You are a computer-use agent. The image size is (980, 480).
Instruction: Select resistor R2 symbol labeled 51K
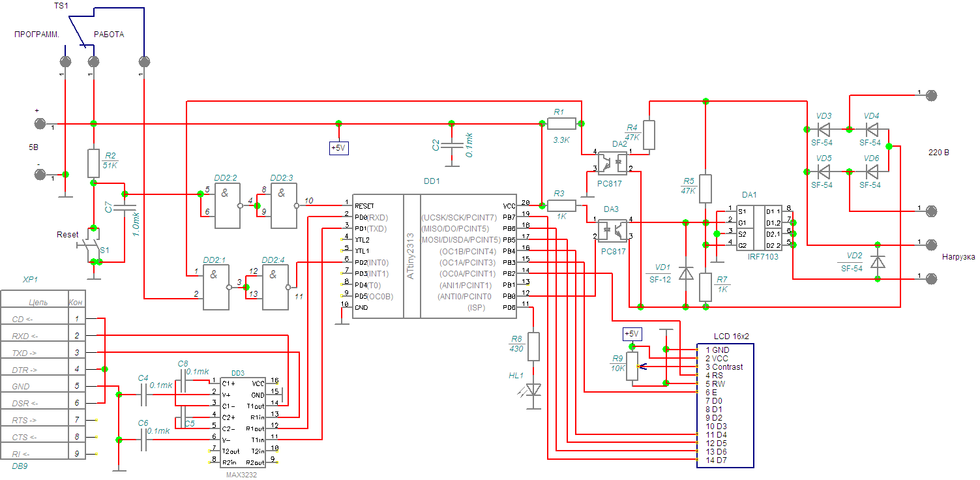click(x=94, y=163)
